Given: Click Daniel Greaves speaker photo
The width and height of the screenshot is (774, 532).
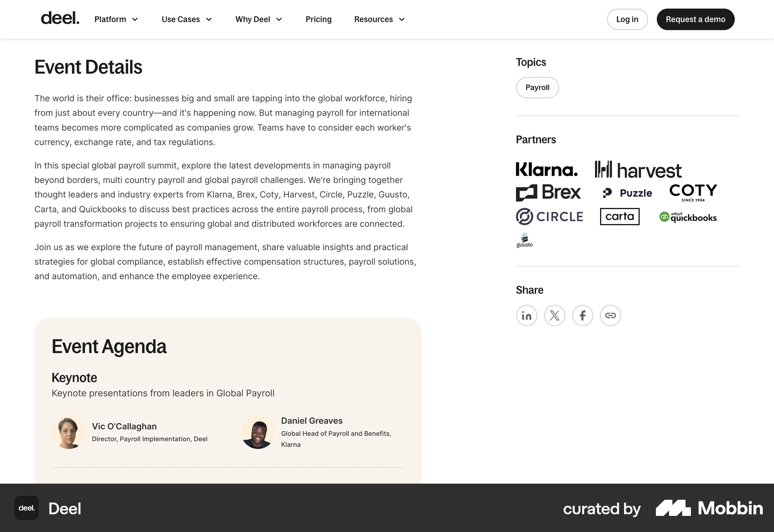Looking at the screenshot, I should tap(258, 432).
